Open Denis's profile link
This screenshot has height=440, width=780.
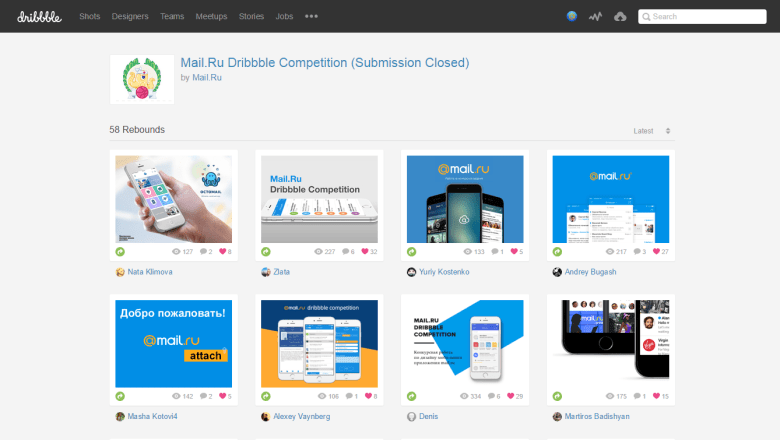[428, 417]
